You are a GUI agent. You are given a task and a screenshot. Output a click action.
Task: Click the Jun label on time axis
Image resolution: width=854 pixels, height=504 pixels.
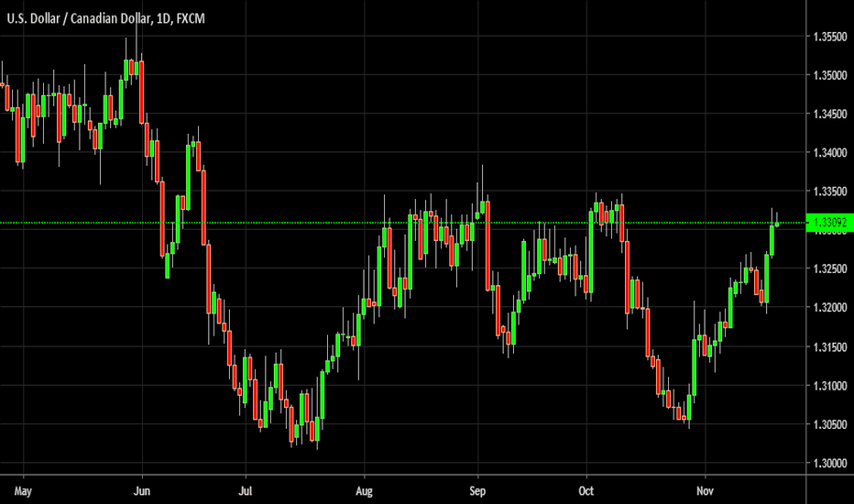pyautogui.click(x=142, y=491)
